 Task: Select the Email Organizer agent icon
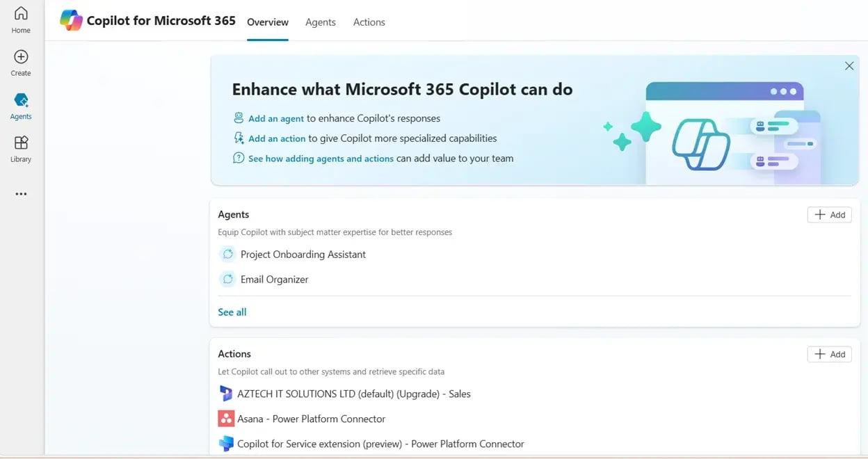227,279
